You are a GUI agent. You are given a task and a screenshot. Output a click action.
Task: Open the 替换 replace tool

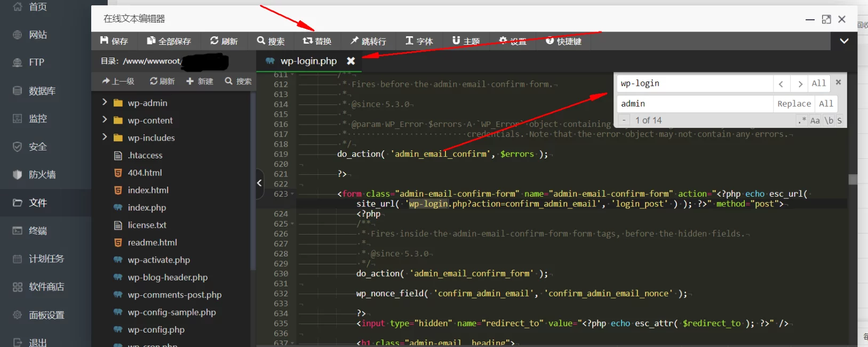pyautogui.click(x=317, y=41)
